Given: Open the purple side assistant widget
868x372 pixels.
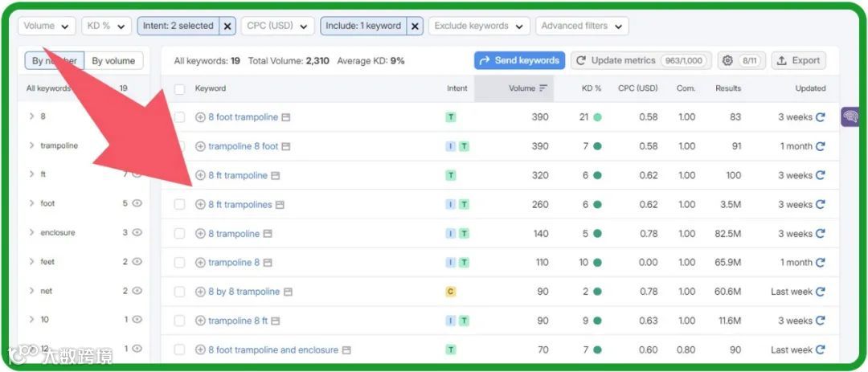Looking at the screenshot, I should pos(850,117).
